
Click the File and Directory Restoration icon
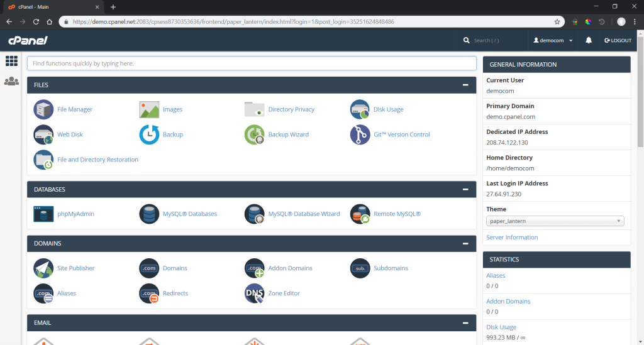43,160
